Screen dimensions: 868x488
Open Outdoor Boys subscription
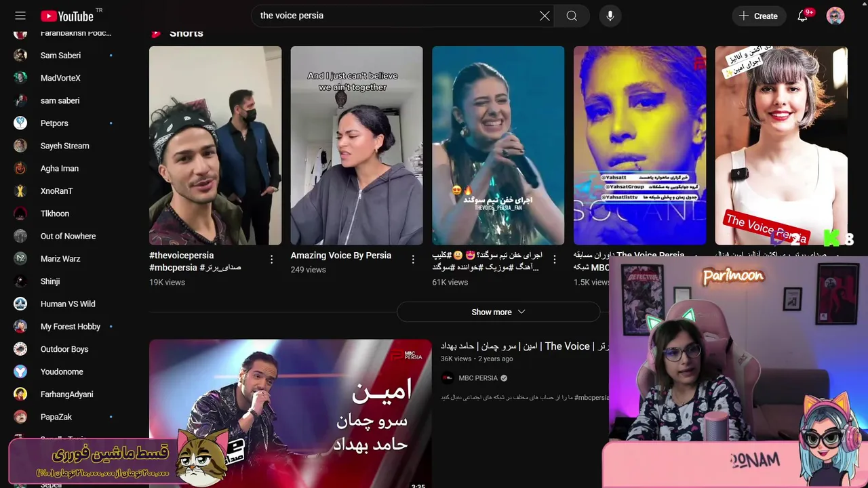[64, 349]
